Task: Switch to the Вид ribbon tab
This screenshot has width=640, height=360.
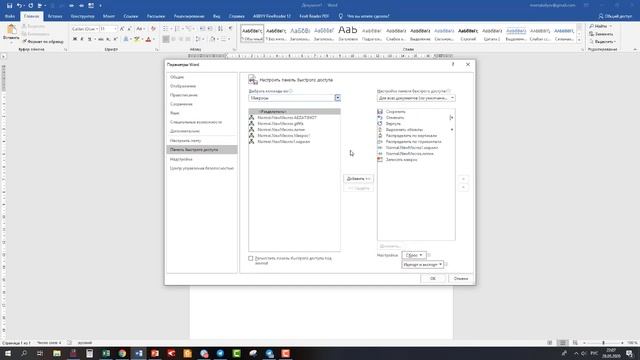Action: [216, 16]
